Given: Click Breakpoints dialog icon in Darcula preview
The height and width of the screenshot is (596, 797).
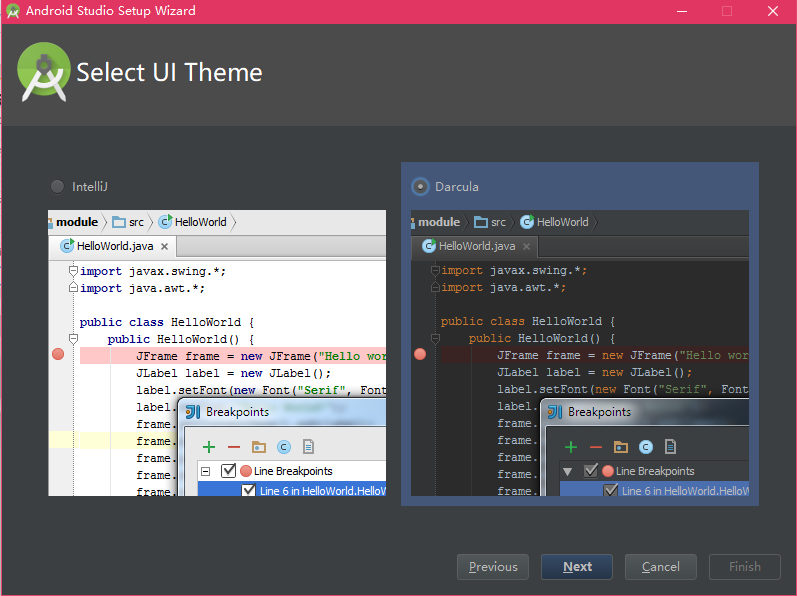Looking at the screenshot, I should point(555,412).
